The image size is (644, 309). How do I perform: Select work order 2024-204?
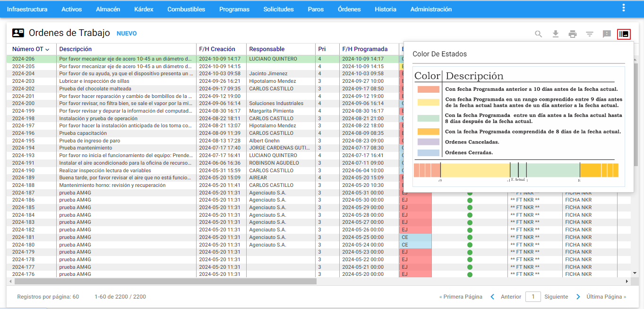click(x=23, y=74)
